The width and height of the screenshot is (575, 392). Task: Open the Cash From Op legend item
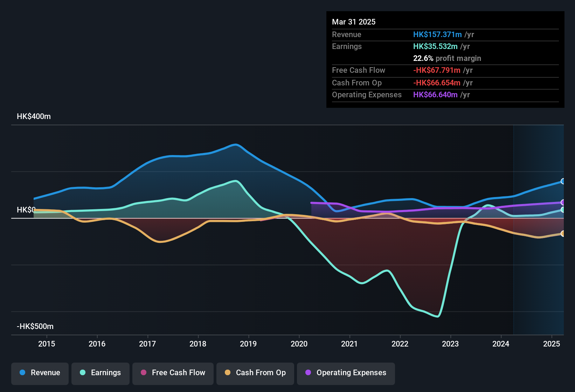point(255,373)
